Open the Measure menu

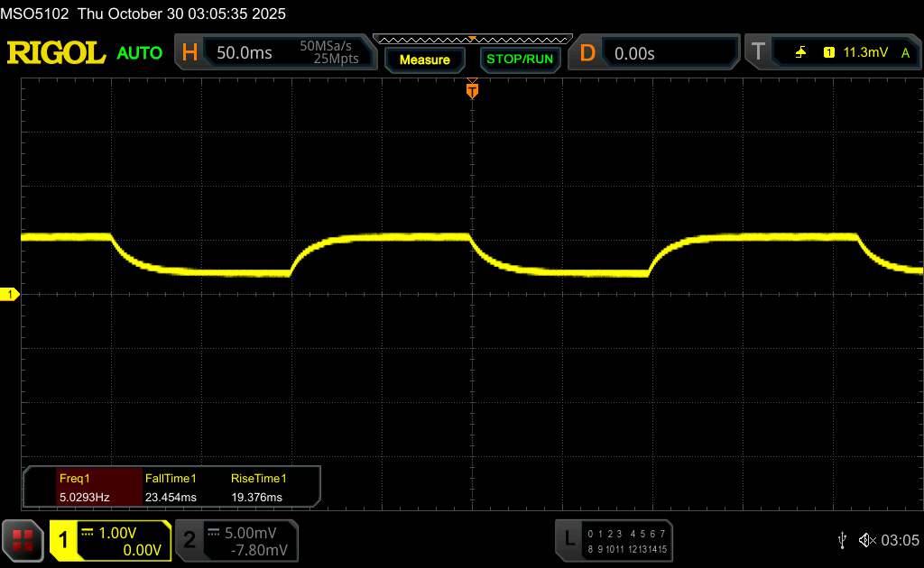(x=424, y=60)
